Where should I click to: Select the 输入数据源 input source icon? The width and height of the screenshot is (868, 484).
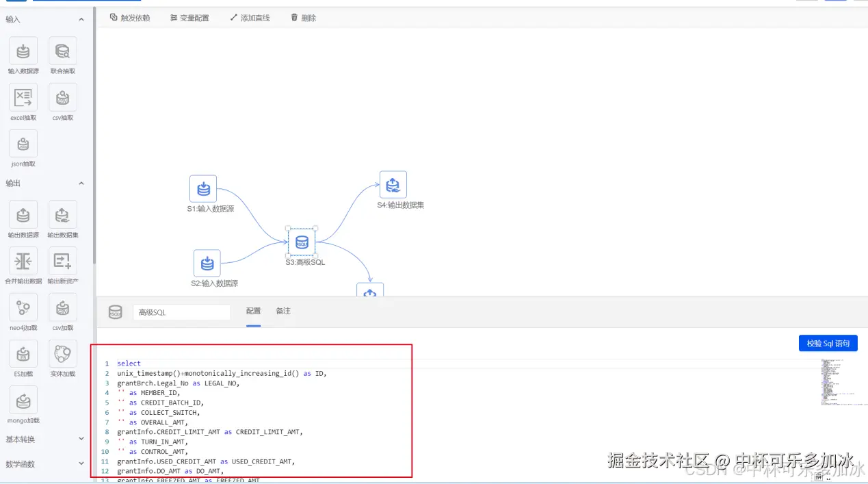pos(23,50)
